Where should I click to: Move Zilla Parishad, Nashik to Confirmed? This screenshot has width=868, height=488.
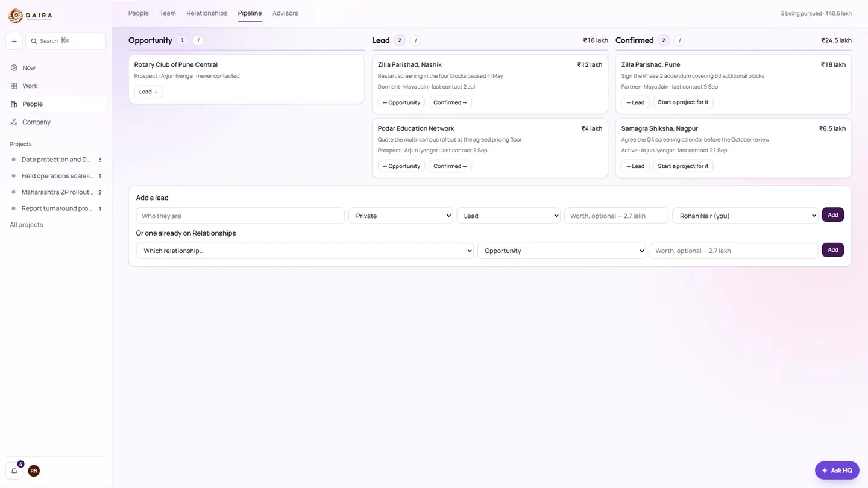click(x=450, y=102)
